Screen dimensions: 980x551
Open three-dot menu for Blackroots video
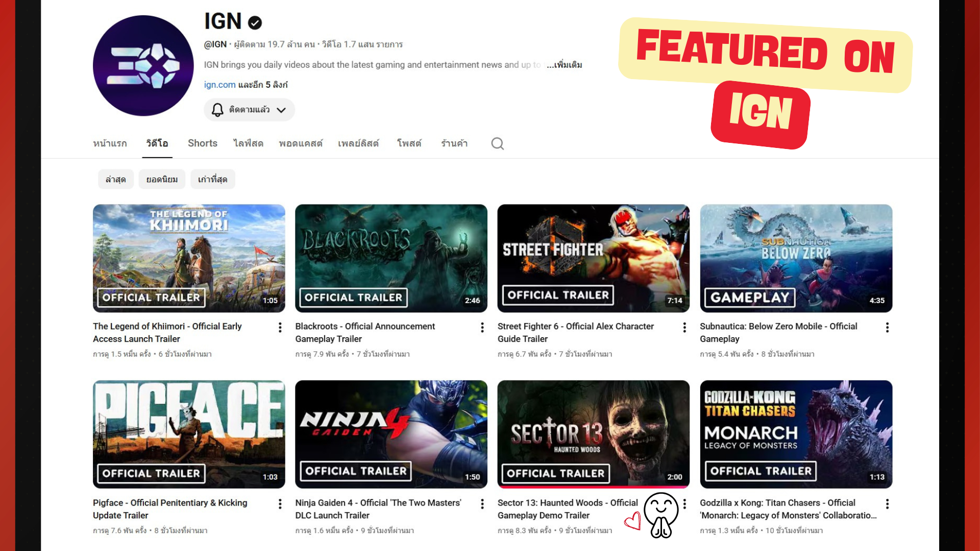pyautogui.click(x=482, y=328)
